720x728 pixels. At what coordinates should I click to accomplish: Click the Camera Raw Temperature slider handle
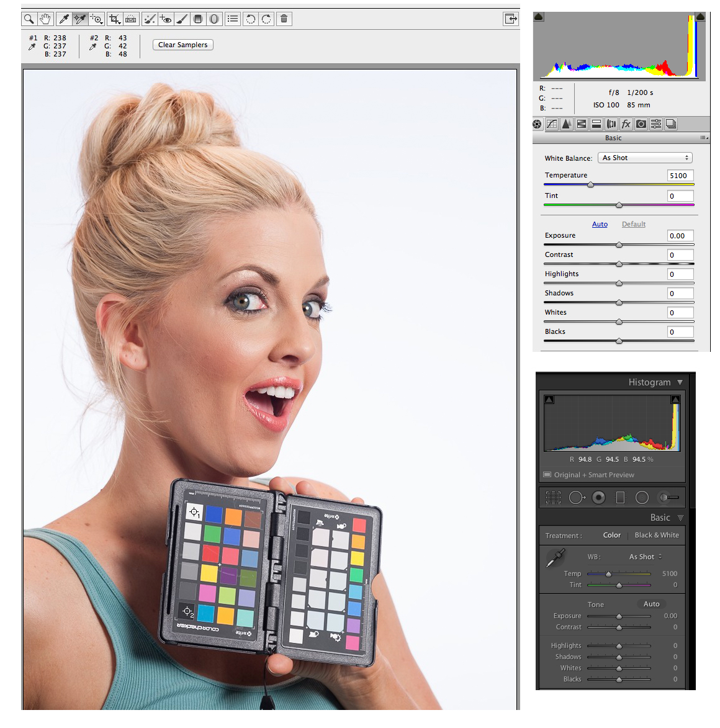pyautogui.click(x=590, y=185)
